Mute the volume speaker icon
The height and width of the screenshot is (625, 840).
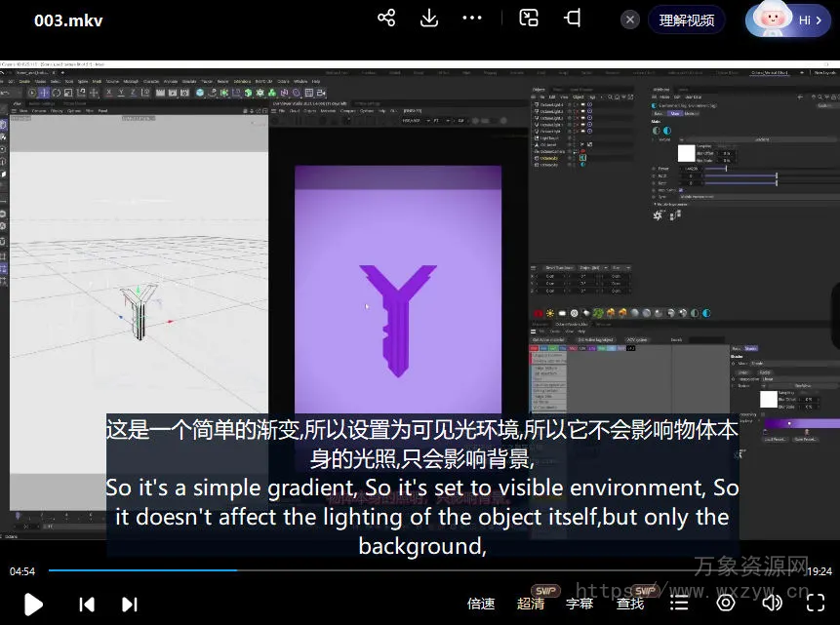771,604
